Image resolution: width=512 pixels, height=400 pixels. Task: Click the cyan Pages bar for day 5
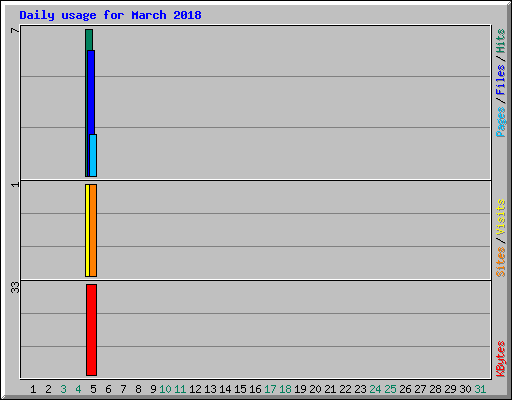click(x=93, y=155)
